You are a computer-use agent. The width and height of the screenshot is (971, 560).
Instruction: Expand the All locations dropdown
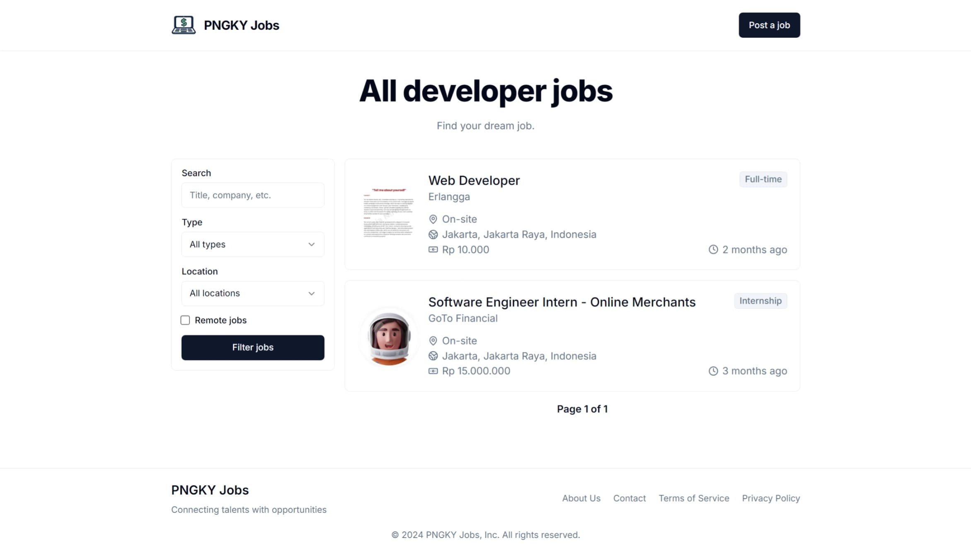pos(252,293)
